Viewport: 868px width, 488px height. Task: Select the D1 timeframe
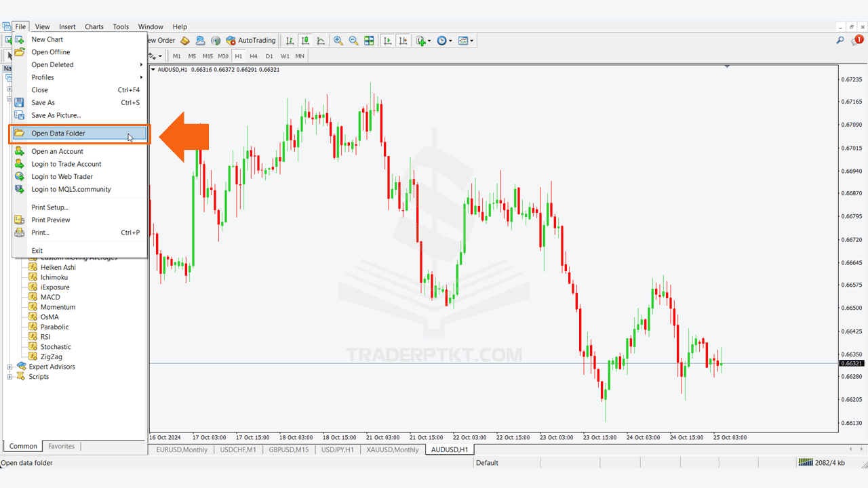pos(269,56)
